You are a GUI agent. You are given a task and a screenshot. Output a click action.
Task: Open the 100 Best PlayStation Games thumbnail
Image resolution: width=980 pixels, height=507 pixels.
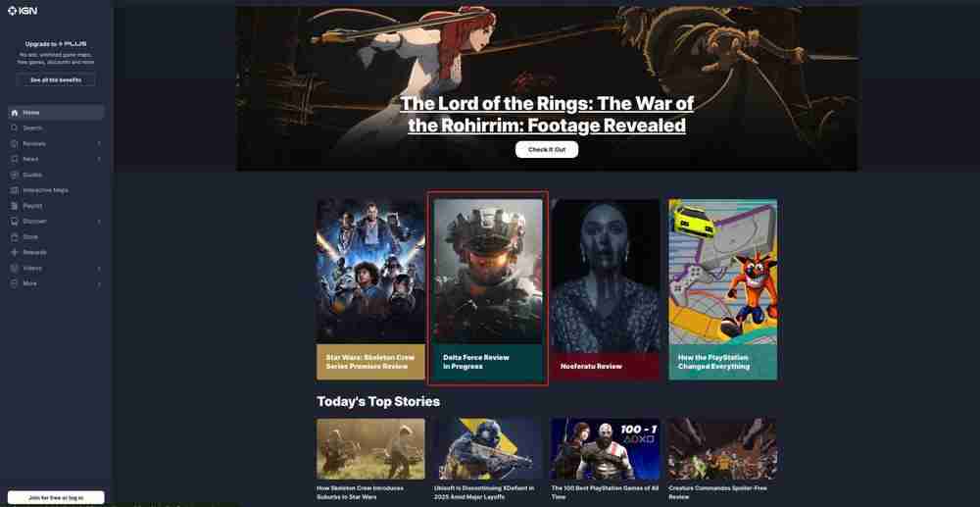coord(605,449)
